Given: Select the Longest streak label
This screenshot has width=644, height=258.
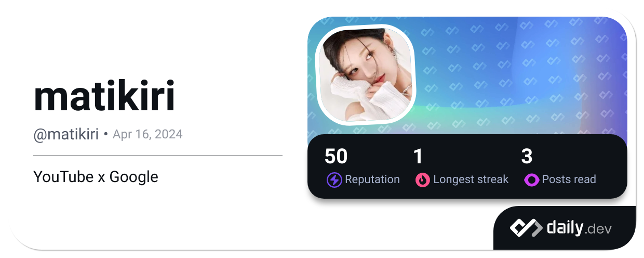Looking at the screenshot, I should 471,179.
